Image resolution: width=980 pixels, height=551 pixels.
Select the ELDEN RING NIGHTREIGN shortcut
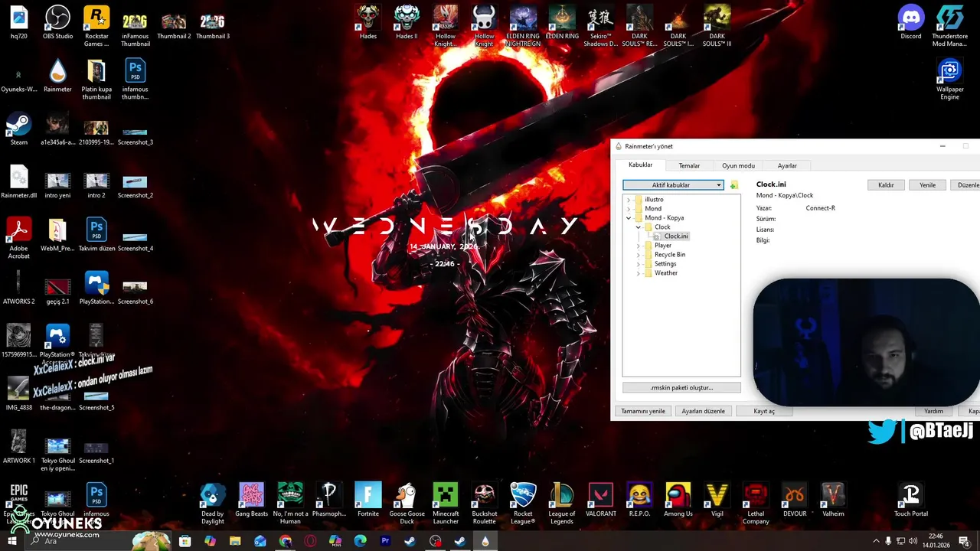pyautogui.click(x=523, y=26)
